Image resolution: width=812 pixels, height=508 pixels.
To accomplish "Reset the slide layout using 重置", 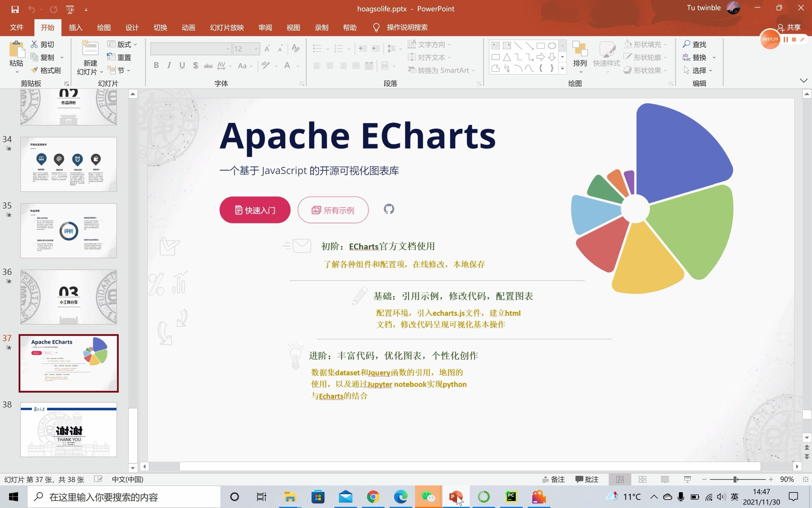I will click(119, 57).
